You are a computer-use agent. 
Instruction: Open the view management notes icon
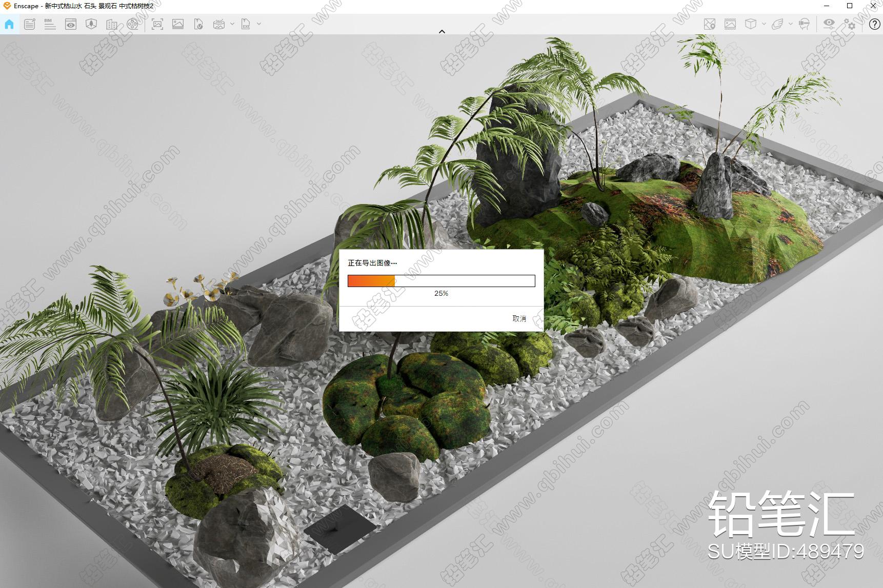(x=30, y=24)
